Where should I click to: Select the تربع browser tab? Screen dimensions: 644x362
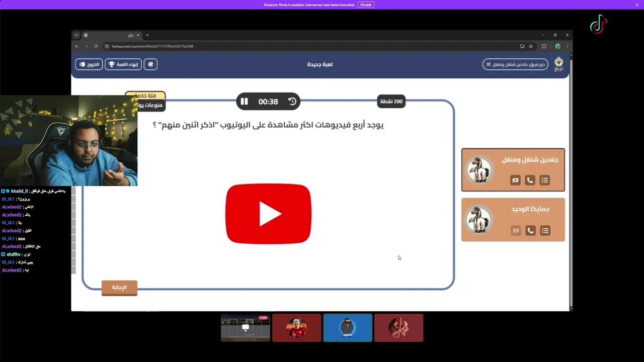coord(112,35)
